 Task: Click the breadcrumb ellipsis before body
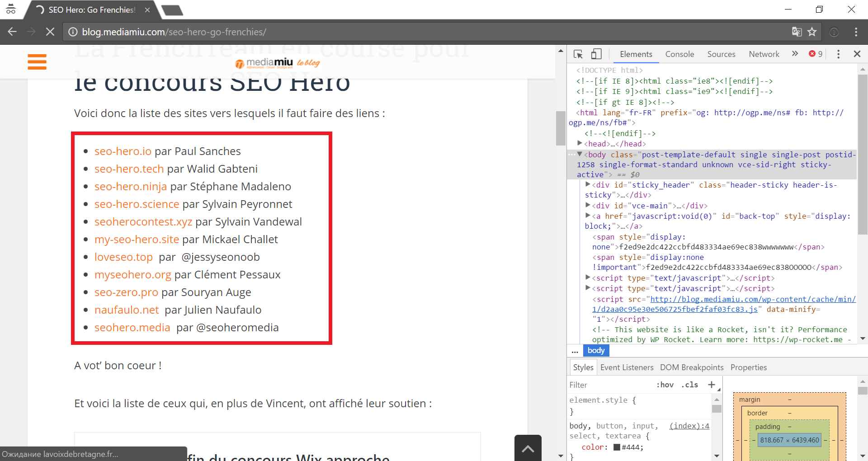coord(575,351)
